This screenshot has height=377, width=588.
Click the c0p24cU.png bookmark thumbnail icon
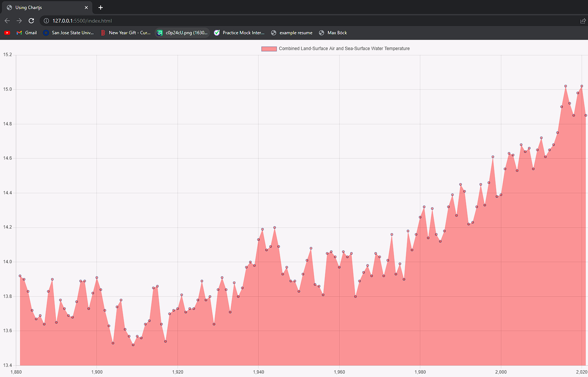(x=160, y=33)
